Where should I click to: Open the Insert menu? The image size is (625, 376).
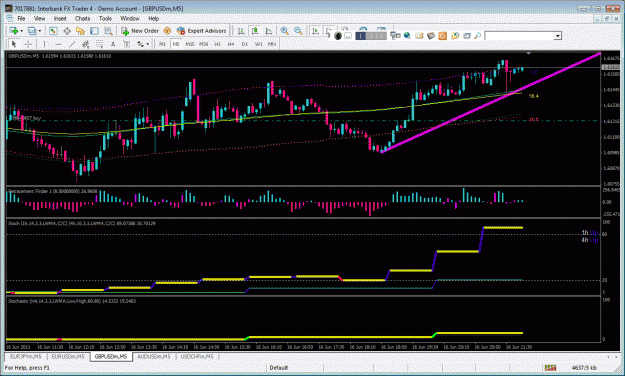click(60, 18)
